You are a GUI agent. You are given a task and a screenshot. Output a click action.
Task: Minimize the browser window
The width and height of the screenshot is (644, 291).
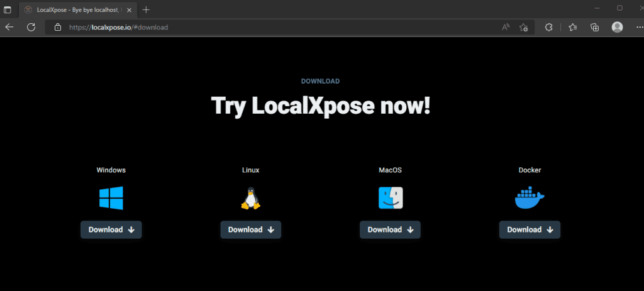point(597,8)
